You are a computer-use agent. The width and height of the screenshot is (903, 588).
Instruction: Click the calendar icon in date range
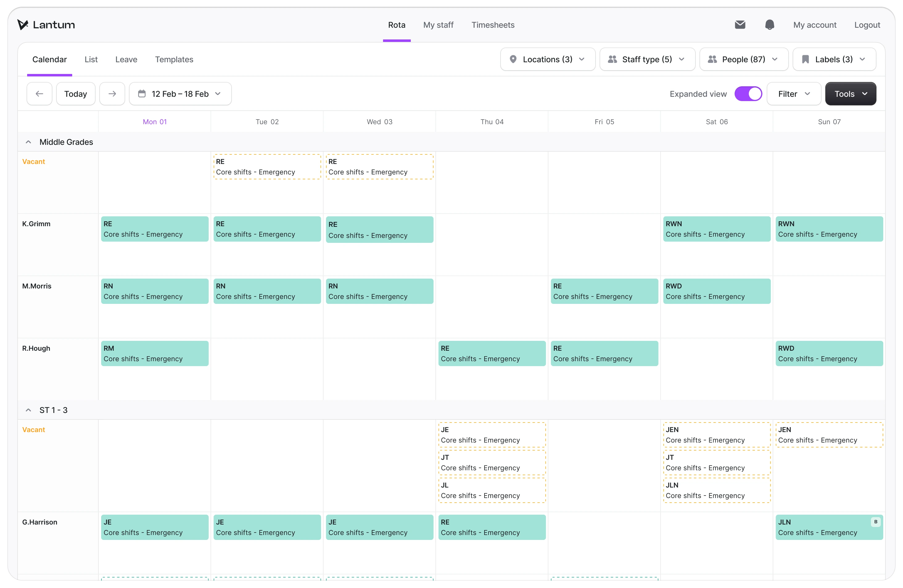coord(142,94)
